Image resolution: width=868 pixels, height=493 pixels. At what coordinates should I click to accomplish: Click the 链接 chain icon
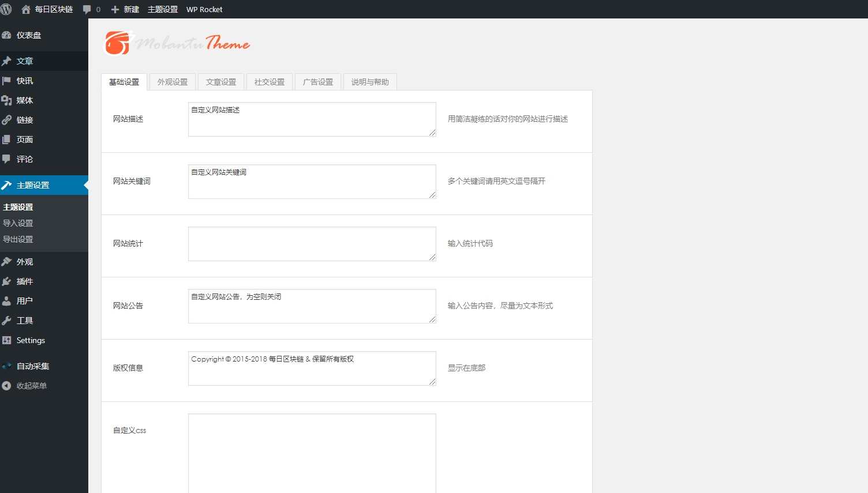pos(6,120)
